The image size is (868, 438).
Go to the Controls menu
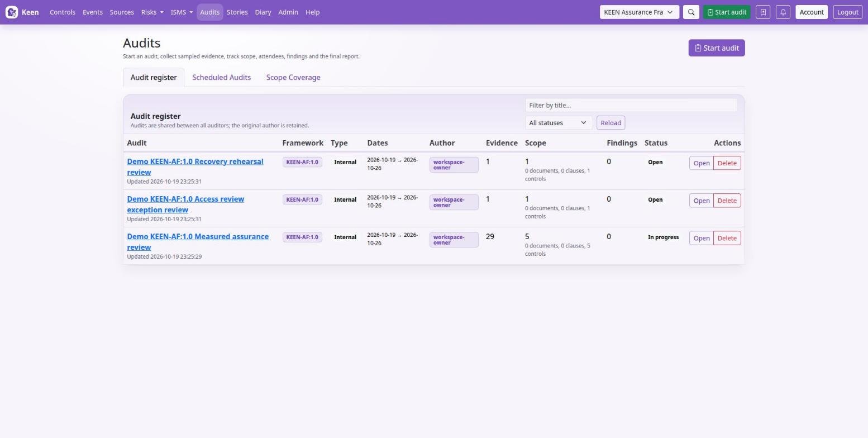pyautogui.click(x=63, y=12)
